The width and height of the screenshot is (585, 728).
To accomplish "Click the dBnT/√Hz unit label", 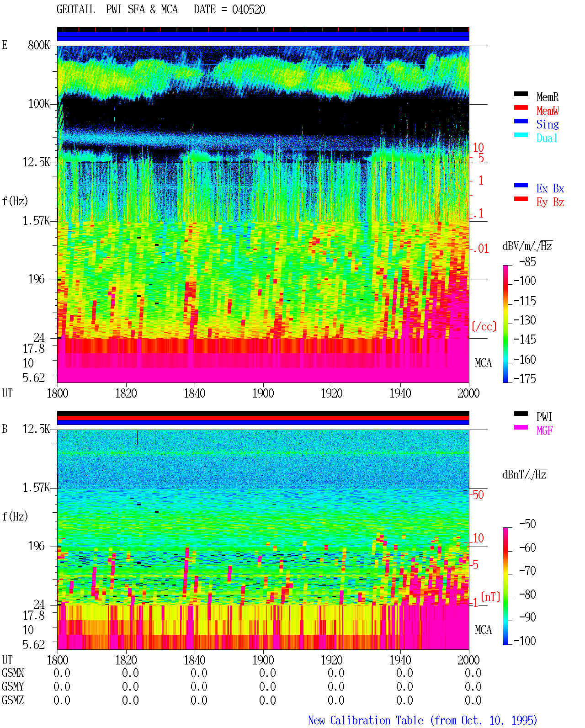I will click(525, 474).
